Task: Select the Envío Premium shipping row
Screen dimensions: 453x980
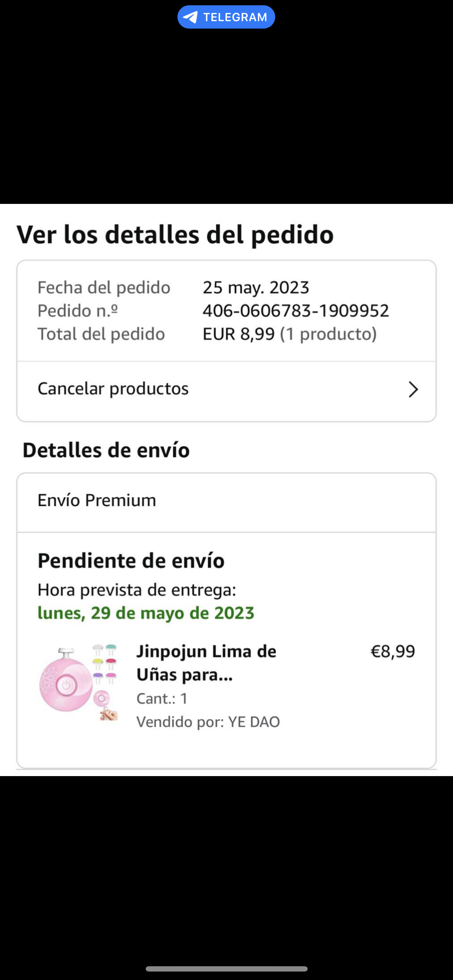Action: pyautogui.click(x=97, y=500)
